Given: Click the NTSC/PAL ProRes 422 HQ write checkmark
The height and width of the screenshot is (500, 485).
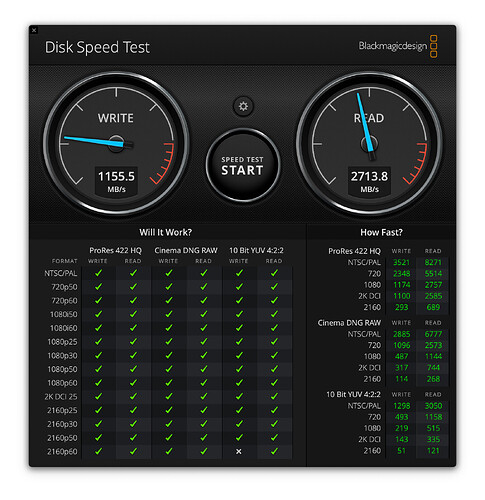Looking at the screenshot, I should point(98,273).
